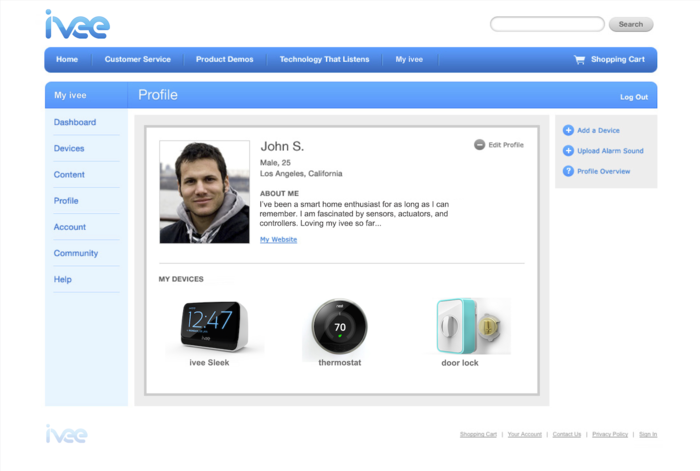This screenshot has height=471, width=700.
Task: Select the door lock device image
Action: [473, 326]
